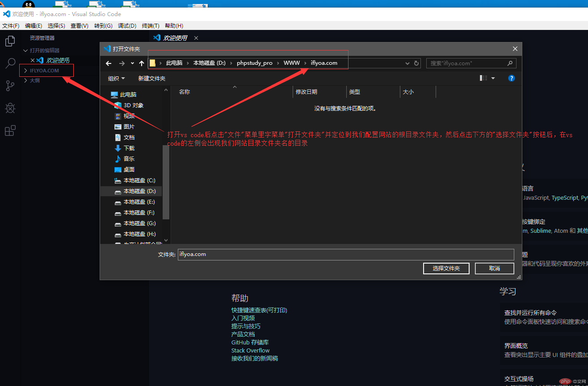Viewport: 588px width, 386px height.
Task: Click WWW in the breadcrumb path
Action: coord(292,63)
